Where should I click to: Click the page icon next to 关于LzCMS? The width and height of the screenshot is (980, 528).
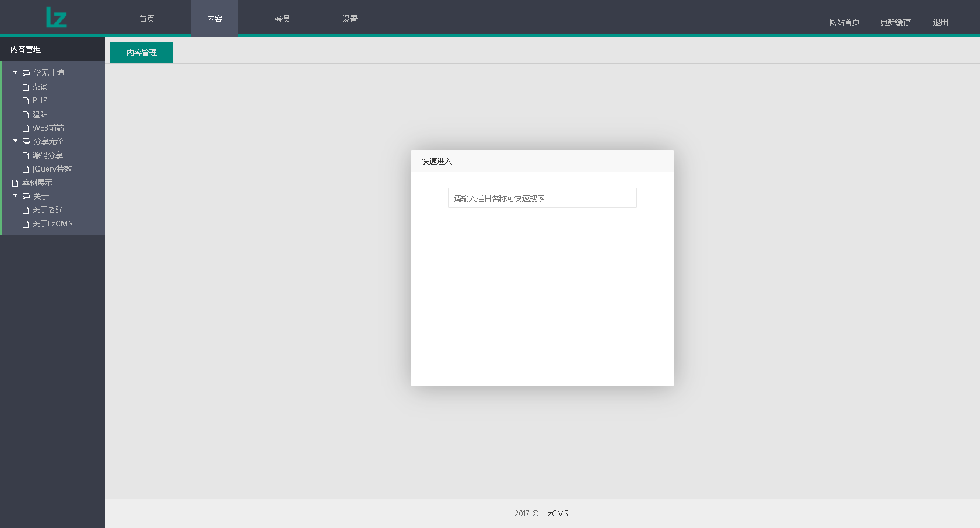click(26, 224)
